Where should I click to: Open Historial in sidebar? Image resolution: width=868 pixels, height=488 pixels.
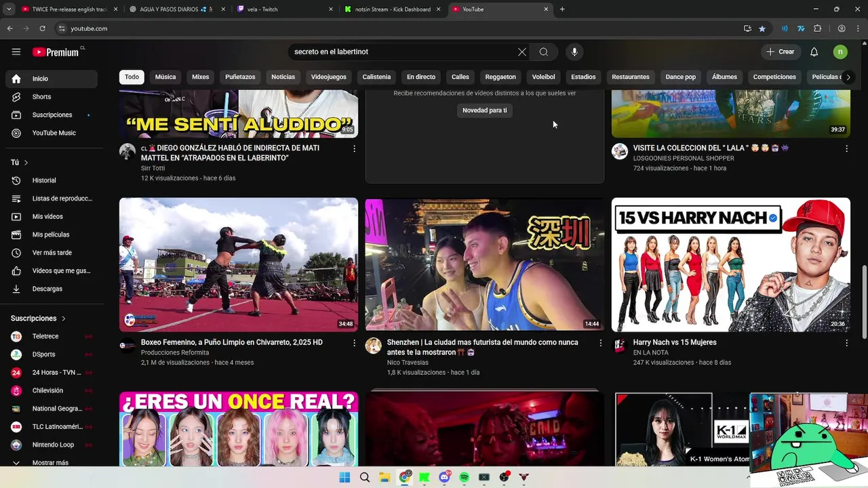52,180
